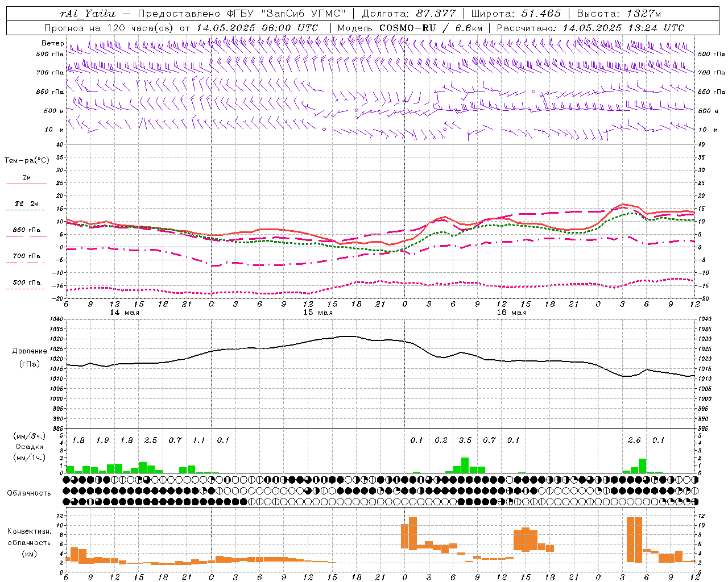Click the '10 м' wind level label on left
Viewport: 728px width, 582px height.
pyautogui.click(x=55, y=130)
